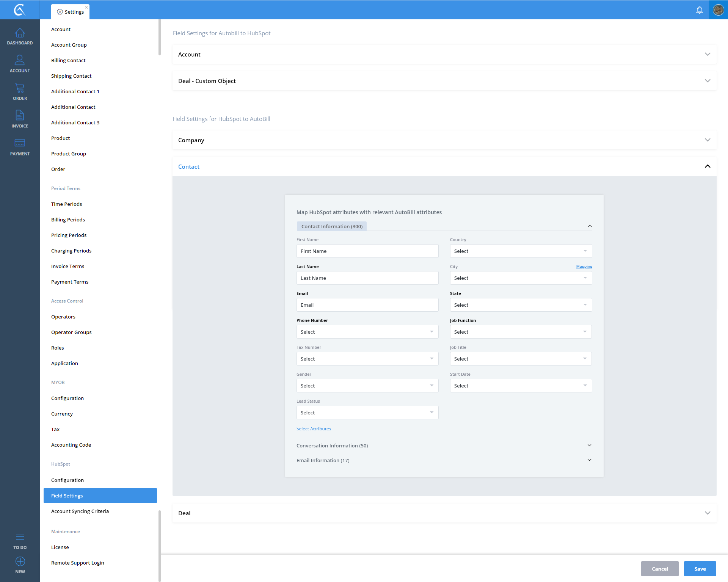Screen dimensions: 728x582
Task: Open the user profile avatar
Action: pyautogui.click(x=718, y=10)
